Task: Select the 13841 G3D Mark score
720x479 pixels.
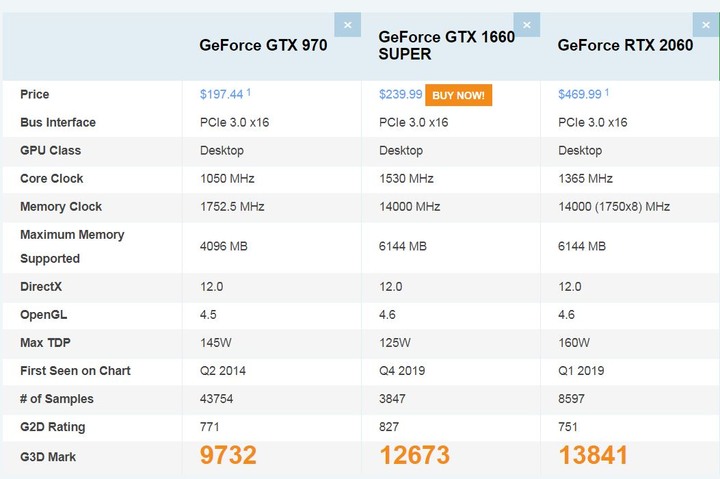Action: (593, 455)
